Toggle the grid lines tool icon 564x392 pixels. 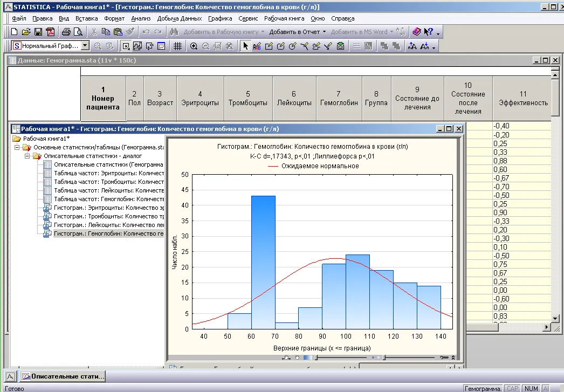click(177, 46)
